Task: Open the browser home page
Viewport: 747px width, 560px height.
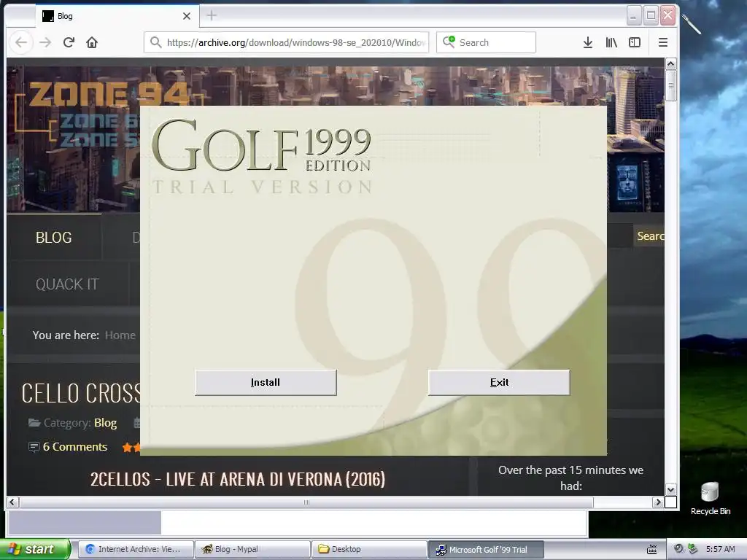Action: point(92,42)
